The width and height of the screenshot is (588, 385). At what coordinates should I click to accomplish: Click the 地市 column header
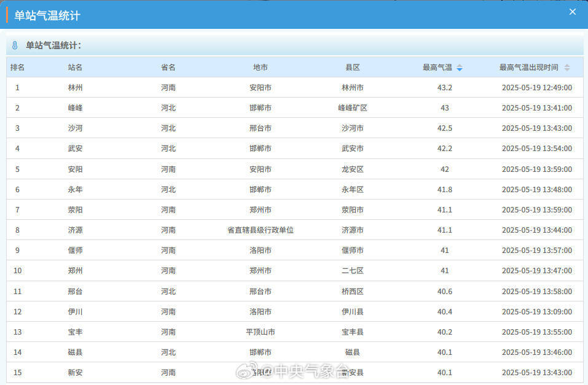click(x=261, y=68)
